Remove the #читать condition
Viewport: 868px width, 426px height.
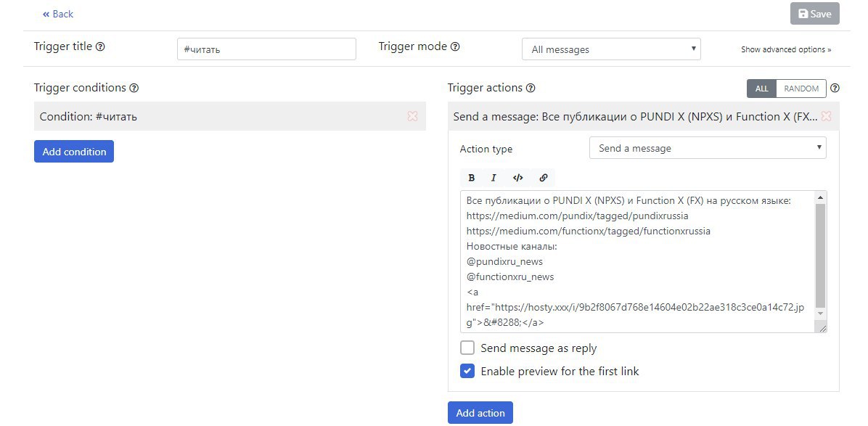(412, 116)
